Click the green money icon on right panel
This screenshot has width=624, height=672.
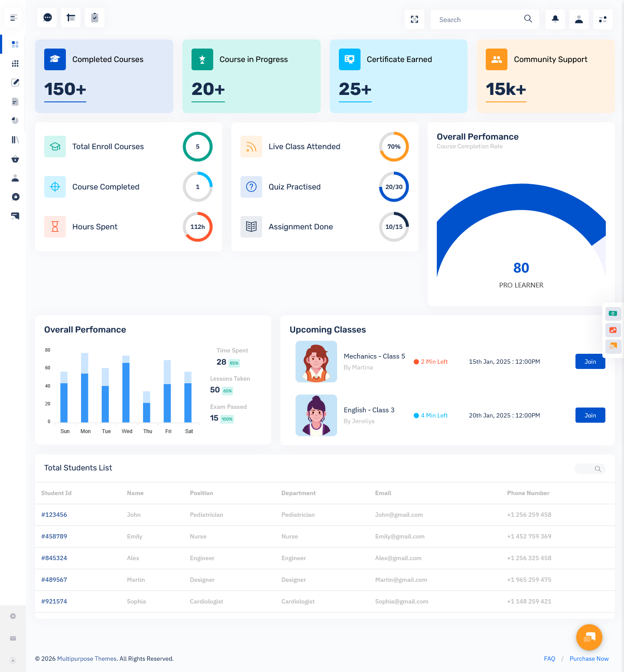pyautogui.click(x=613, y=313)
